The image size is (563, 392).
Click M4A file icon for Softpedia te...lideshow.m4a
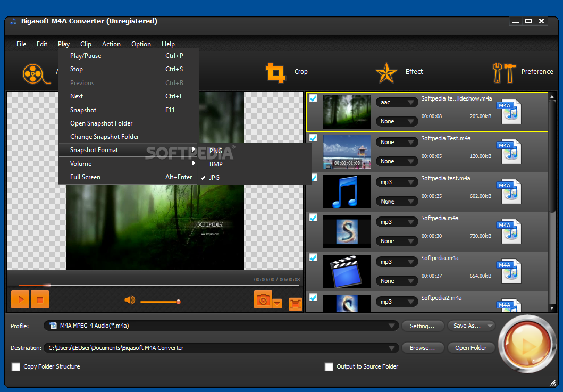pyautogui.click(x=509, y=112)
